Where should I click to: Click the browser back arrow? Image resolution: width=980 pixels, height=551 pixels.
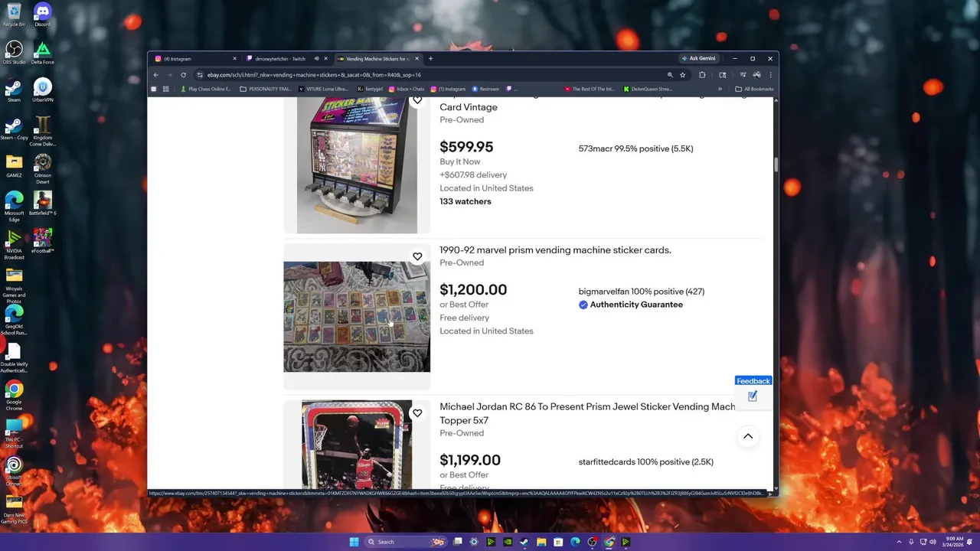155,75
